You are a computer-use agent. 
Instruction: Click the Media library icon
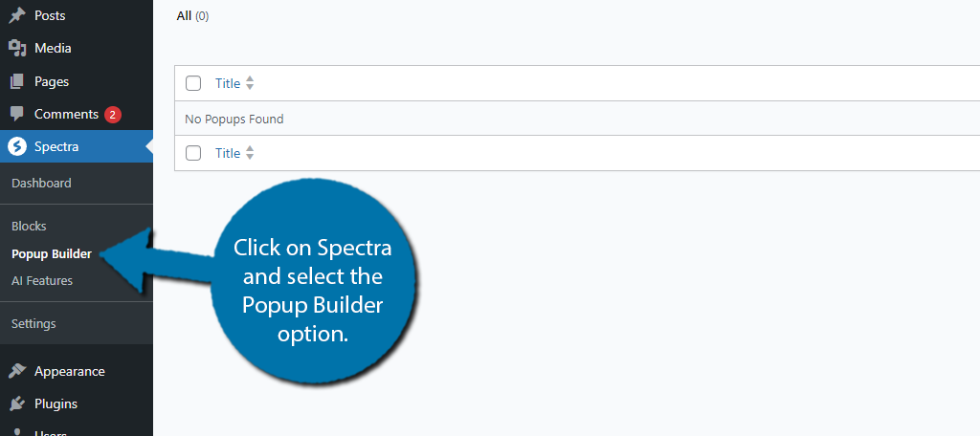pyautogui.click(x=17, y=48)
